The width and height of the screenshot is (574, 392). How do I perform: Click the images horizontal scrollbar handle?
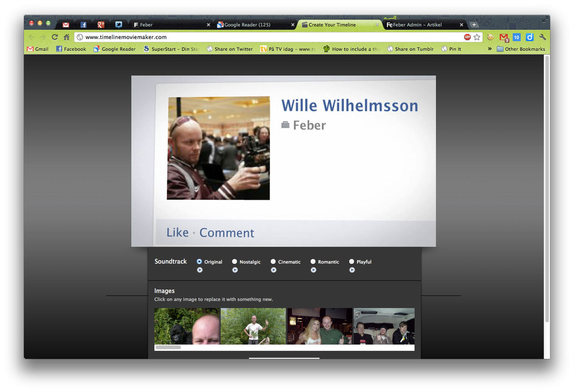(168, 347)
